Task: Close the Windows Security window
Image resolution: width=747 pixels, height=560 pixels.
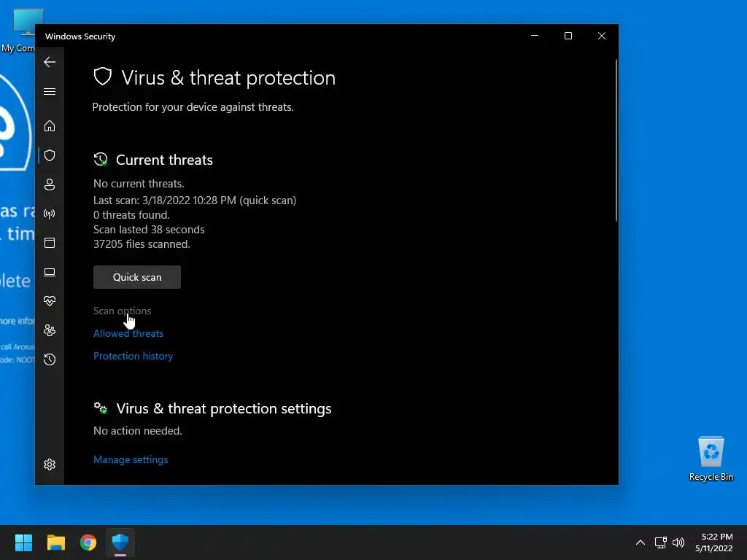Action: [602, 36]
